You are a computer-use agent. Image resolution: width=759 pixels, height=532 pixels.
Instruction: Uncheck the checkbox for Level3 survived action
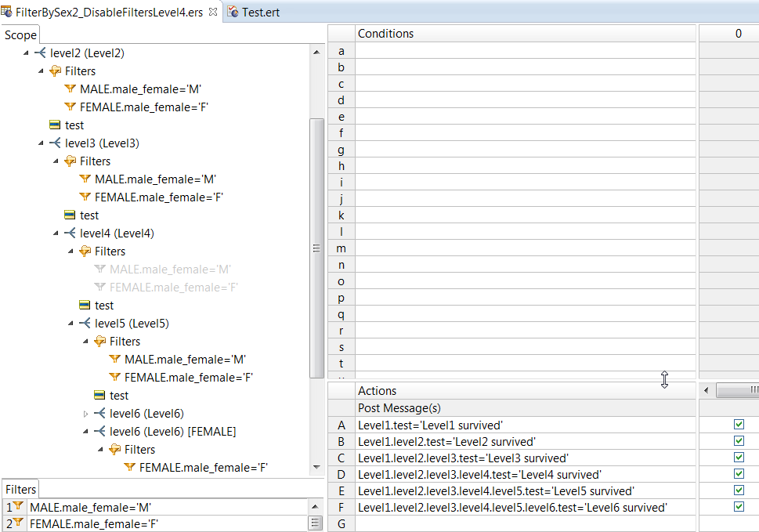[739, 458]
